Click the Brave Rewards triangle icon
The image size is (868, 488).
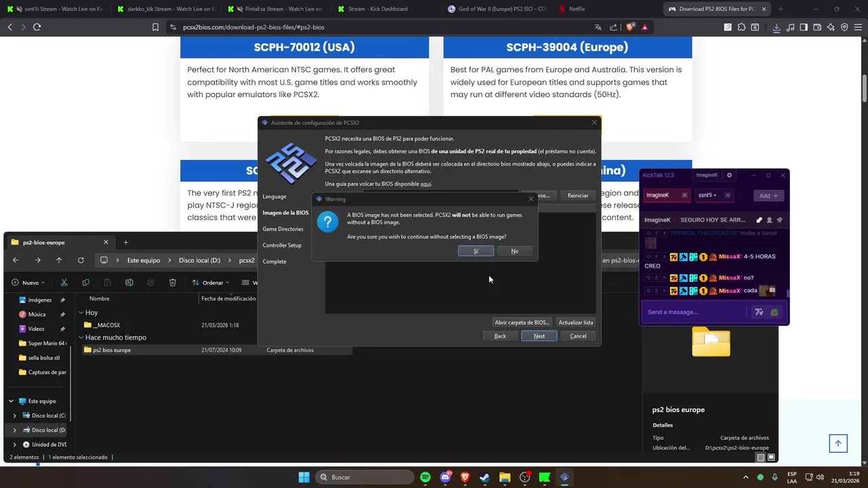(644, 27)
